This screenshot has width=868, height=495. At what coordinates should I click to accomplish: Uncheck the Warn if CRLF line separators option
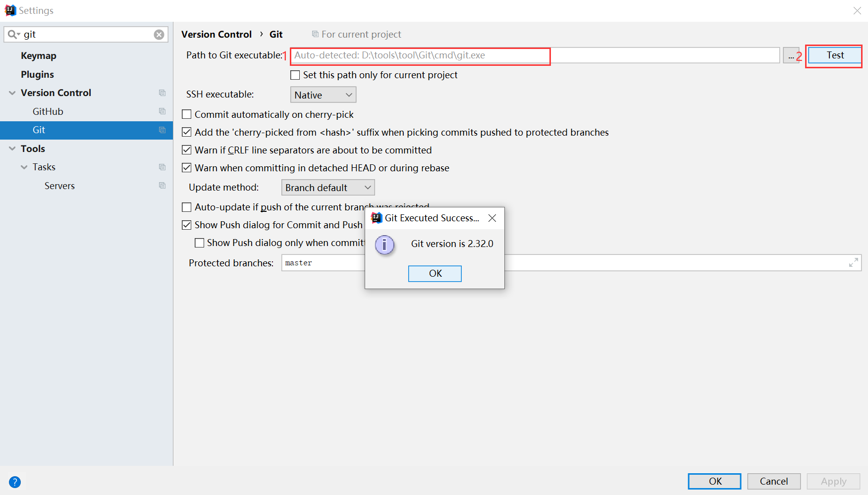(187, 150)
